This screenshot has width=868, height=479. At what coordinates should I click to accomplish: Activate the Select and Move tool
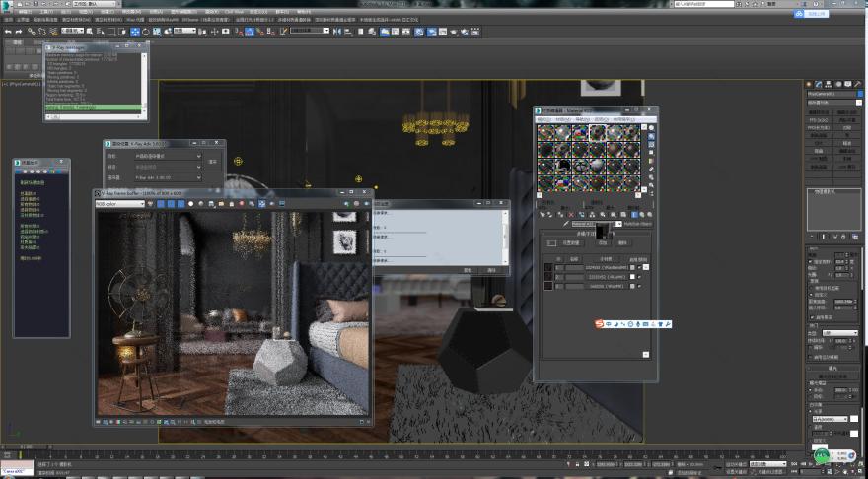click(x=135, y=32)
